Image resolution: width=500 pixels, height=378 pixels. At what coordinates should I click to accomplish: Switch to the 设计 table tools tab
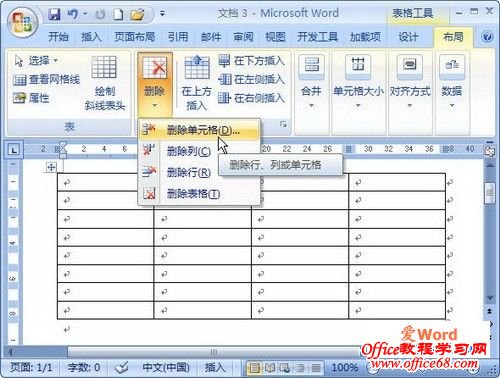click(408, 37)
